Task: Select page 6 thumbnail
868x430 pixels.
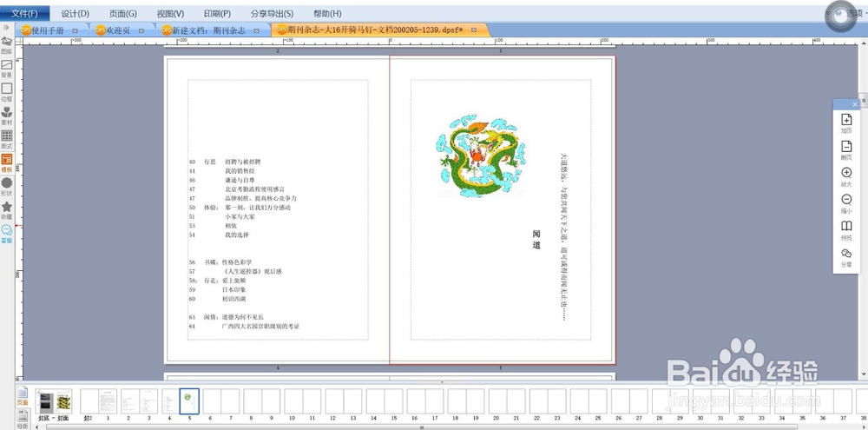Action: (x=212, y=401)
